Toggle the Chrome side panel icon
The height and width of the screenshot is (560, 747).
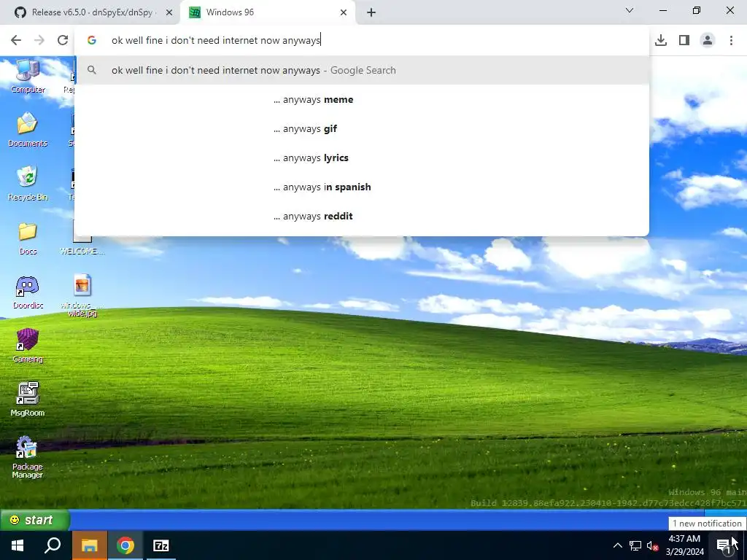684,40
